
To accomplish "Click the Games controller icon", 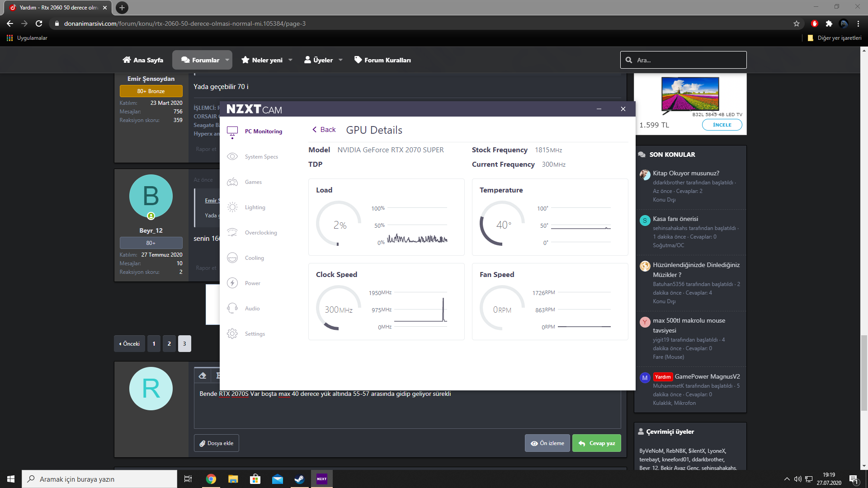I will (x=232, y=182).
